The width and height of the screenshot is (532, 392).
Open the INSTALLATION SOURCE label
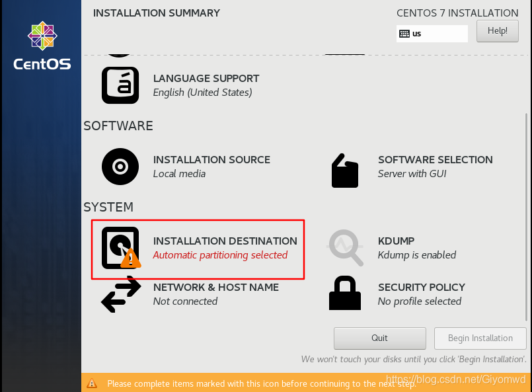click(x=211, y=159)
